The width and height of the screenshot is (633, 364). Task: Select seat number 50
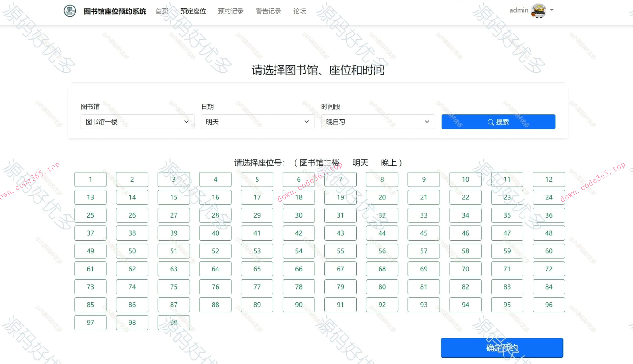click(132, 251)
